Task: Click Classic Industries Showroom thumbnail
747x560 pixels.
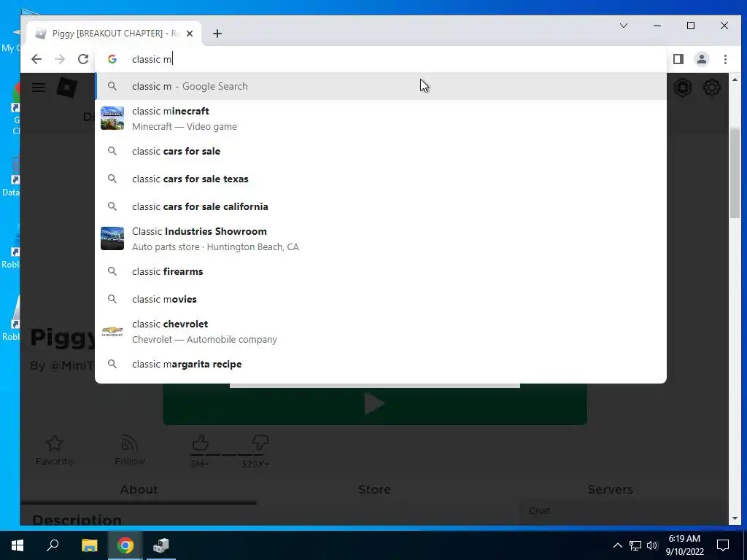Action: pyautogui.click(x=112, y=238)
